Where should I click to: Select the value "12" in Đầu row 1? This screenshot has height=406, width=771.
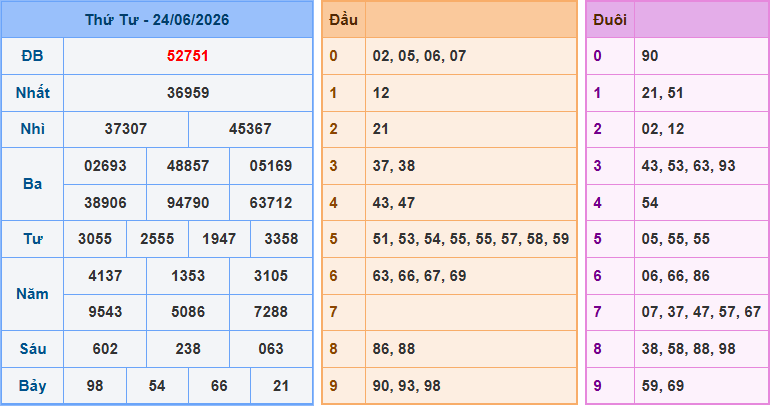(x=381, y=92)
